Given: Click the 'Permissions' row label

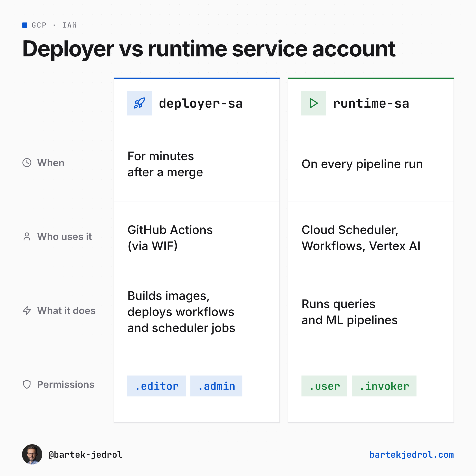Looking at the screenshot, I should (66, 384).
